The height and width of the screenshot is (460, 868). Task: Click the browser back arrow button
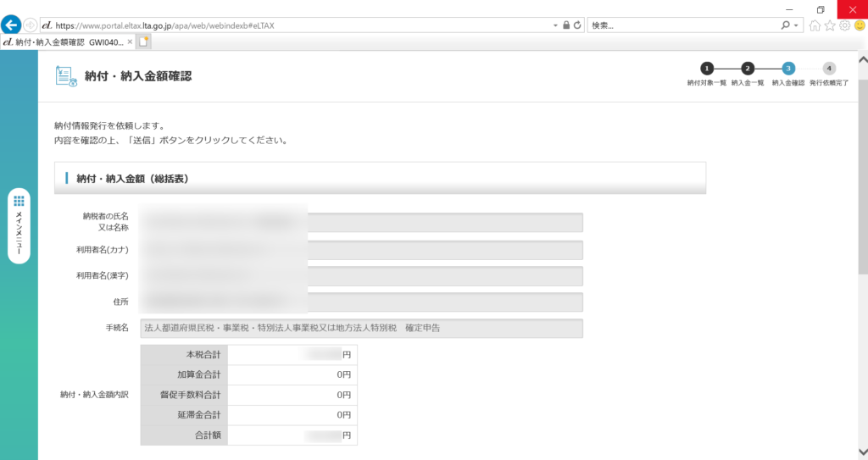12,25
